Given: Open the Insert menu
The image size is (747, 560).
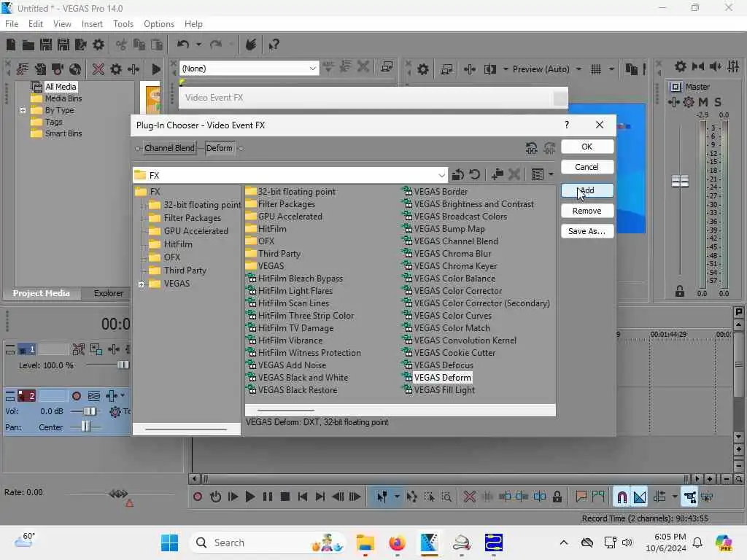Looking at the screenshot, I should click(92, 24).
